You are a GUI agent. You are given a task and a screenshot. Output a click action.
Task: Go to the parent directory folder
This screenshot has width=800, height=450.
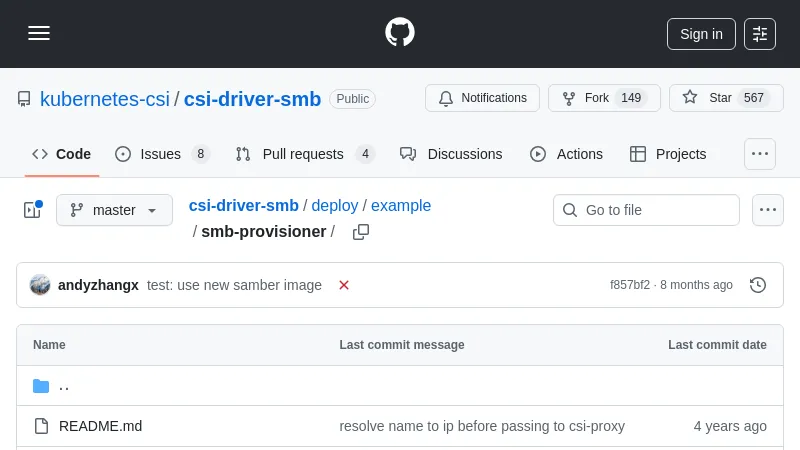[64, 386]
